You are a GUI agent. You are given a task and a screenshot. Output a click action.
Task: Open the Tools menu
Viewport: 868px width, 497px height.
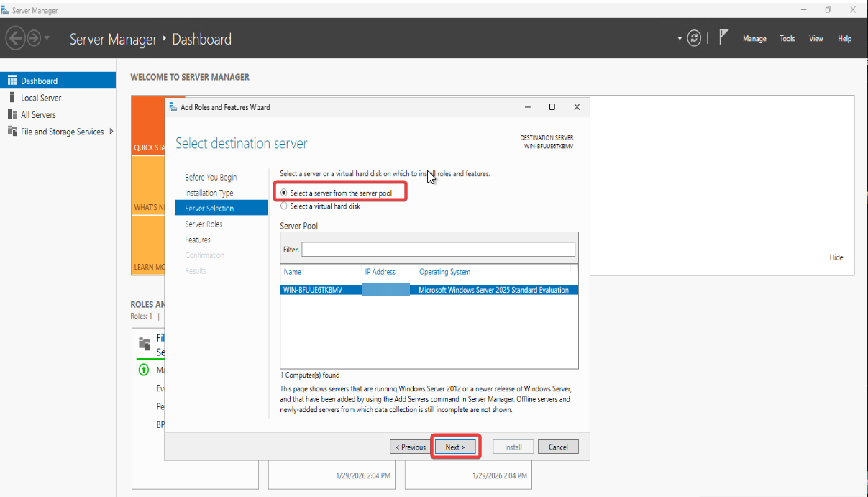pos(787,39)
